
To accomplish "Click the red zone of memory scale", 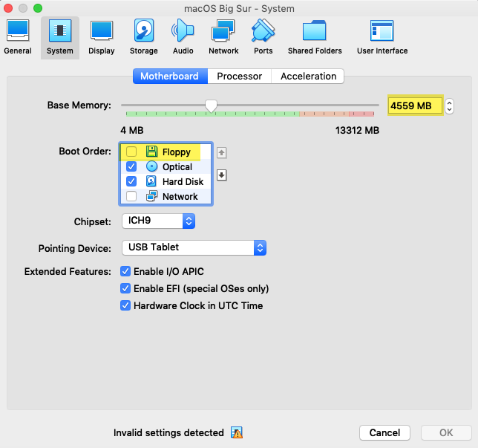I will 361,114.
